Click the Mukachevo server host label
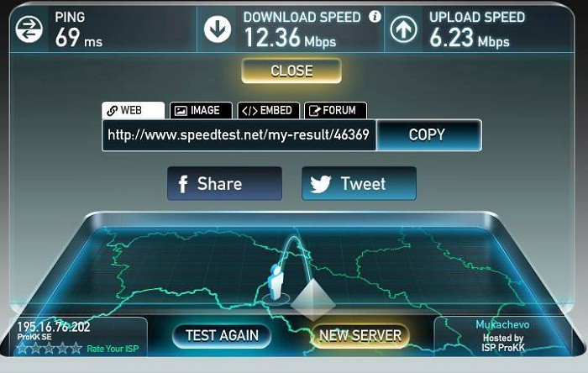This screenshot has width=588, height=373. click(x=502, y=324)
